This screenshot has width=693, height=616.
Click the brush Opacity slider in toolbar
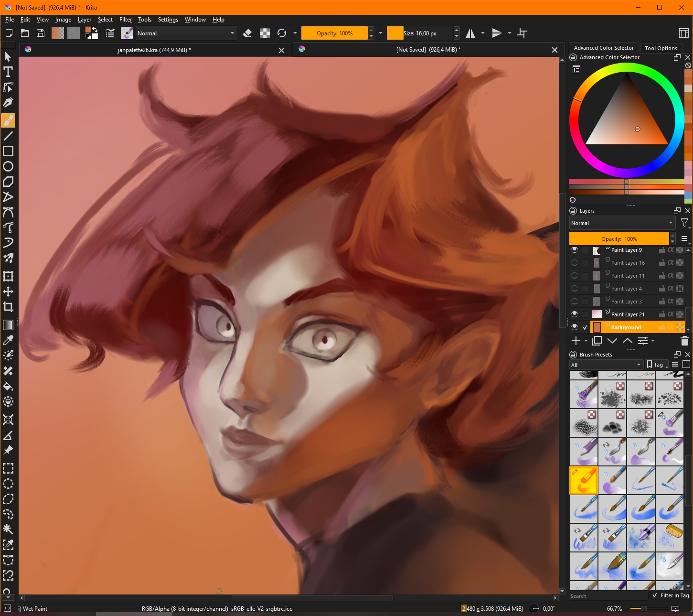pyautogui.click(x=334, y=33)
